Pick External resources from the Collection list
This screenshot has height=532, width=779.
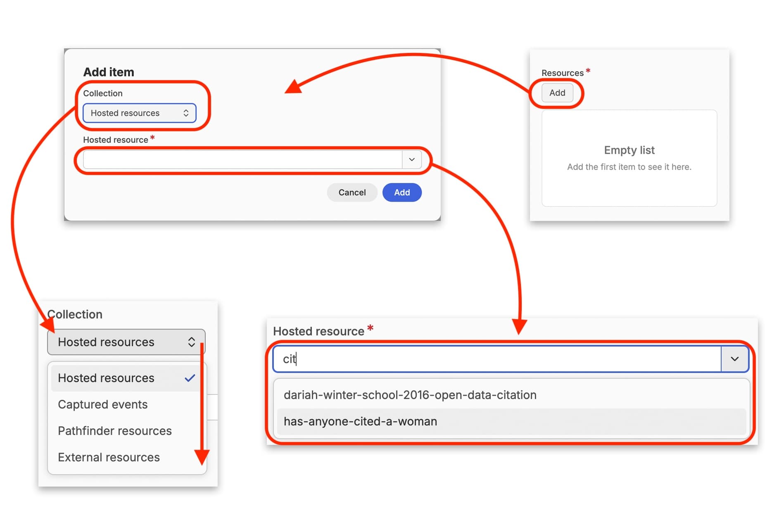point(109,457)
